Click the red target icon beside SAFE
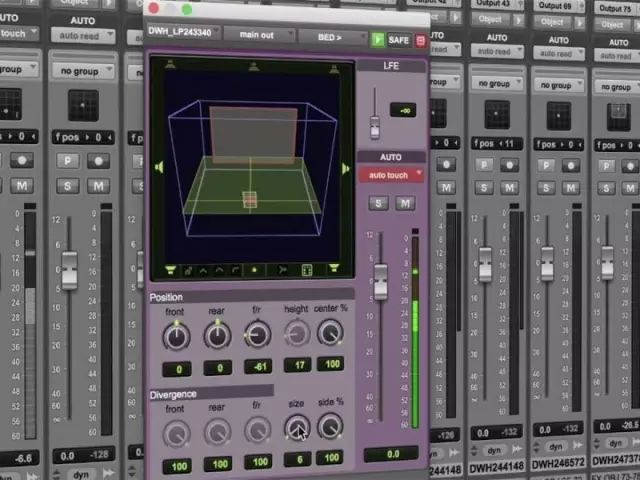Viewport: 640px width, 480px height. click(x=420, y=40)
